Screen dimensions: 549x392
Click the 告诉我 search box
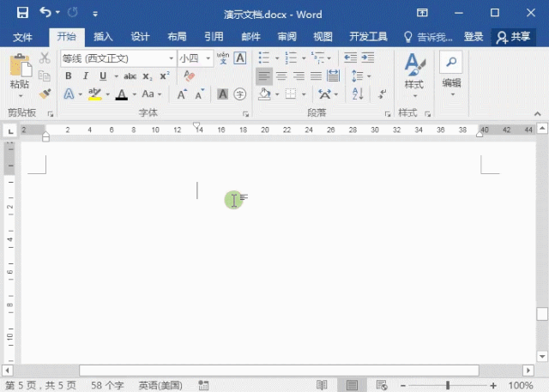(x=428, y=37)
